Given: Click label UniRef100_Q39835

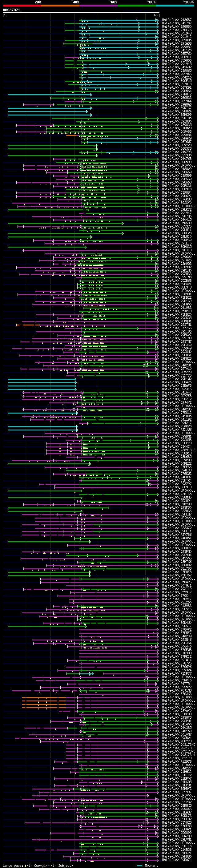Looking at the screenshot, I should pyautogui.click(x=177, y=125).
